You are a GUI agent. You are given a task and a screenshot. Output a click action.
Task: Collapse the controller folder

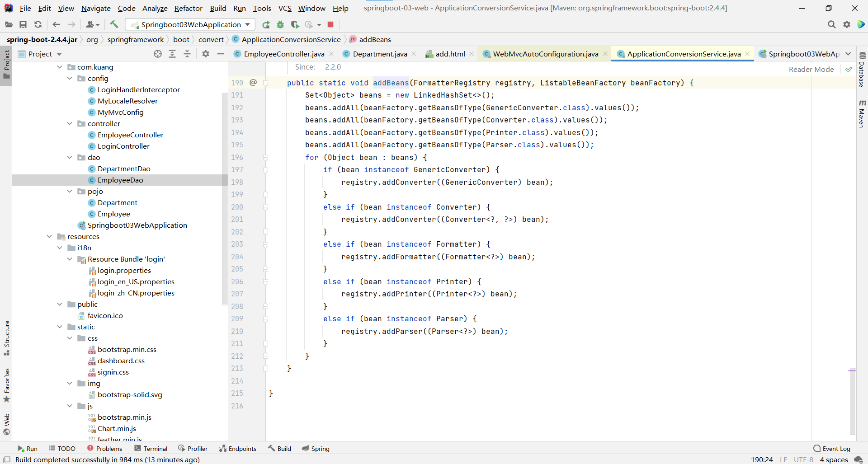[70, 123]
